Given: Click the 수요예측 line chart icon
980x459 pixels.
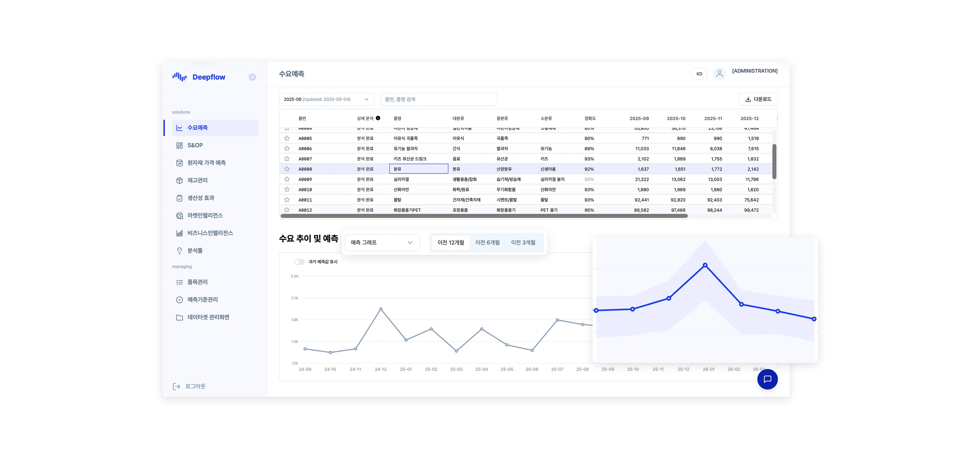Looking at the screenshot, I should coord(180,128).
